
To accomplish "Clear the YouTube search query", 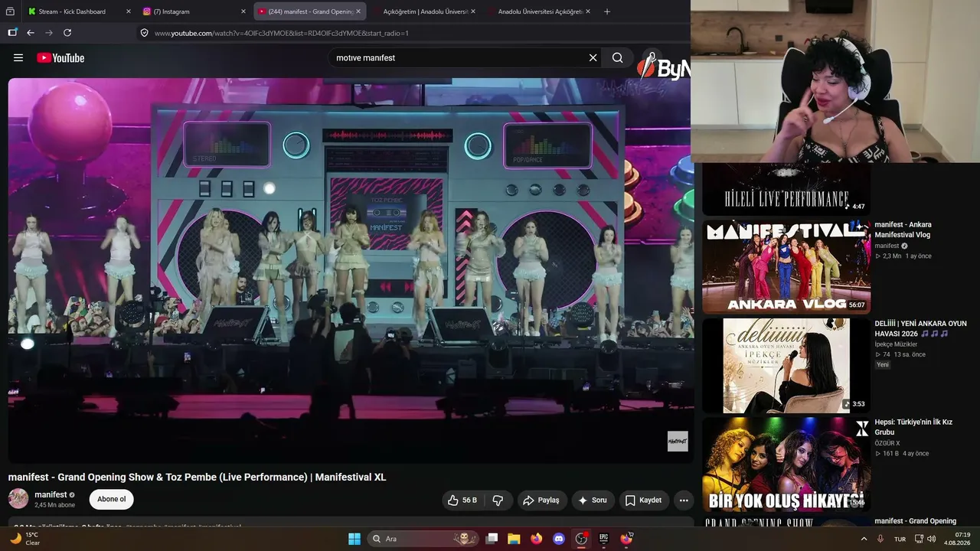I will click(593, 57).
